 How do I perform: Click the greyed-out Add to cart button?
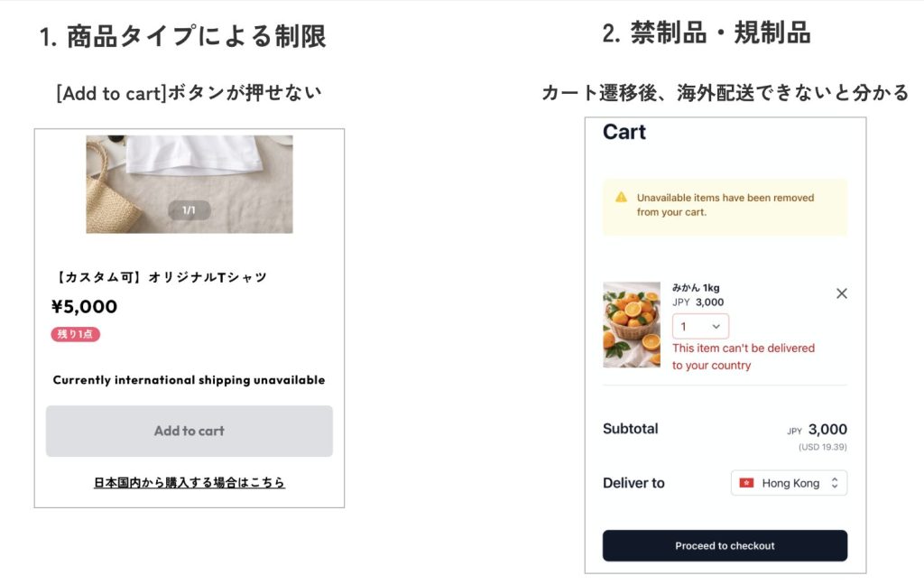pyautogui.click(x=189, y=431)
